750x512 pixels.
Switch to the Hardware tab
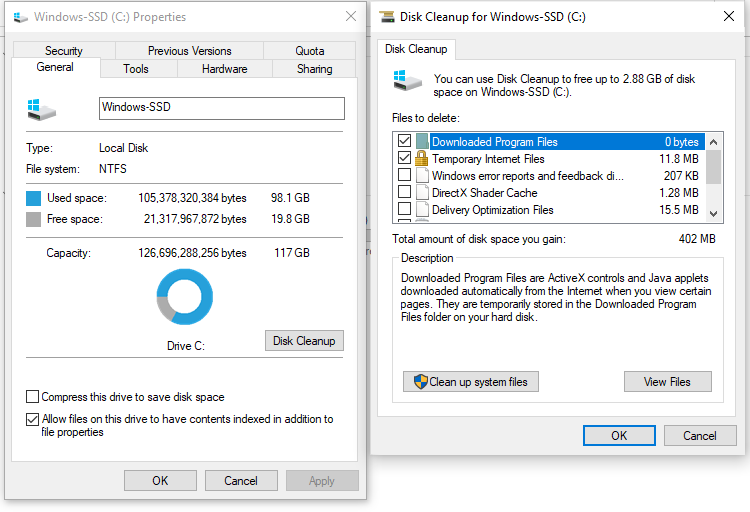tap(224, 69)
